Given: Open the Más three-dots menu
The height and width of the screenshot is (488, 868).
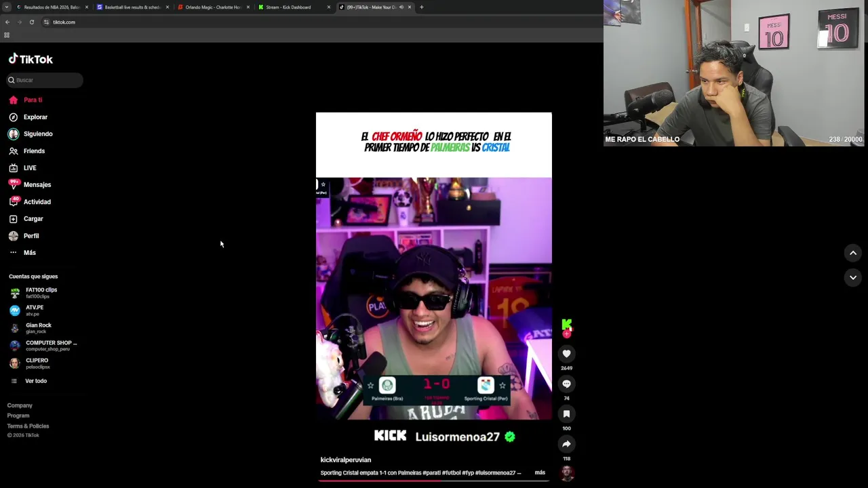Looking at the screenshot, I should (13, 253).
